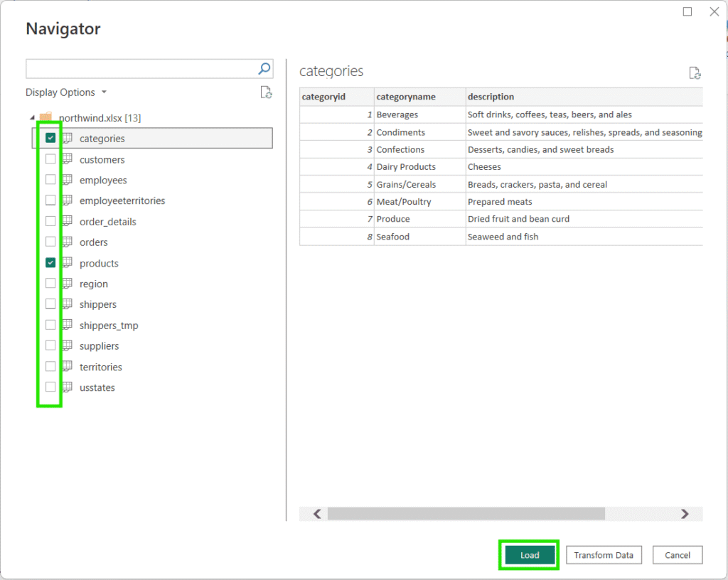Viewport: 728px width, 580px height.
Task: Click the table icon beside usstates
Action: pyautogui.click(x=67, y=387)
